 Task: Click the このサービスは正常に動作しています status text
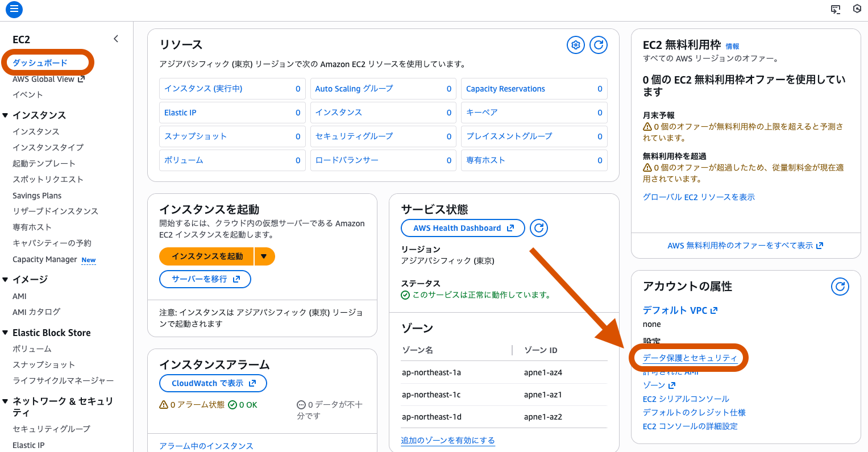(481, 295)
